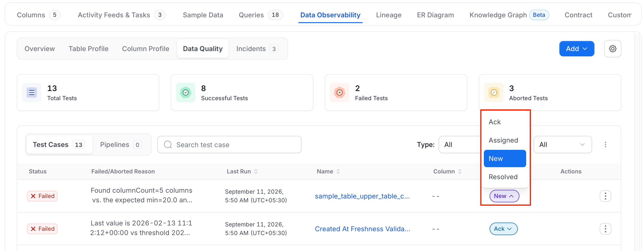Open the sample_table_upper_table_c... test link
This screenshot has height=251, width=644.
(x=362, y=196)
